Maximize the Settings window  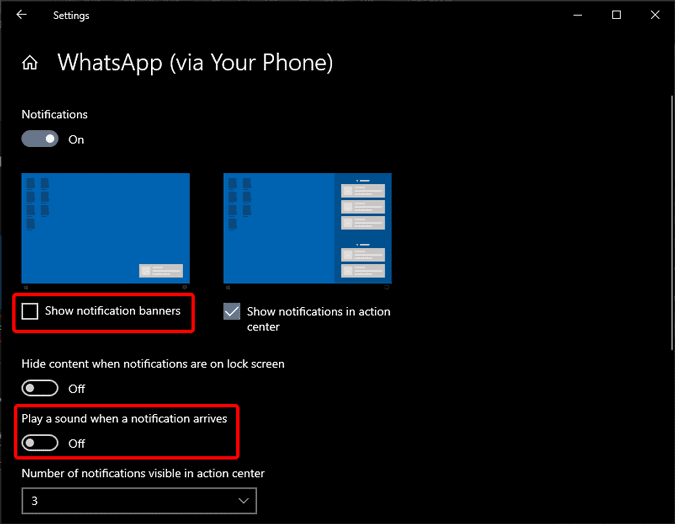coord(616,15)
